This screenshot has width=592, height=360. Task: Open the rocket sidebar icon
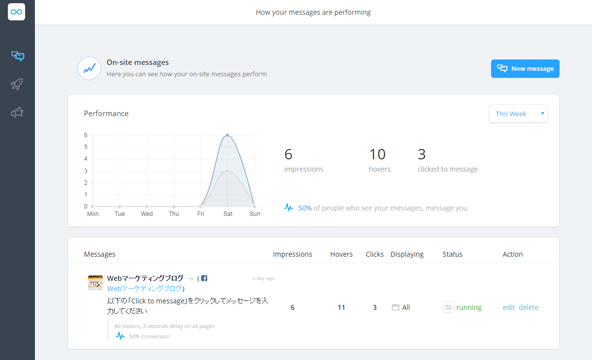[x=17, y=84]
